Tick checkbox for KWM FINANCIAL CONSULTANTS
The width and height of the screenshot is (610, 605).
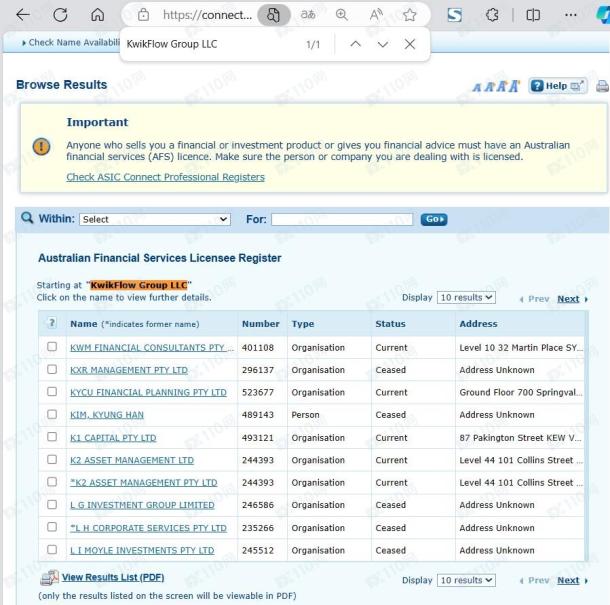[52, 347]
